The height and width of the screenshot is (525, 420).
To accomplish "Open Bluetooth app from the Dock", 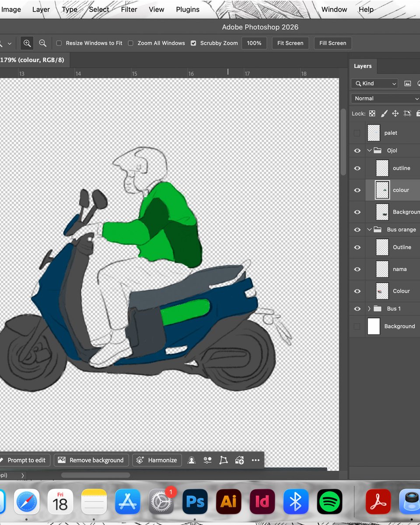I will [x=296, y=501].
